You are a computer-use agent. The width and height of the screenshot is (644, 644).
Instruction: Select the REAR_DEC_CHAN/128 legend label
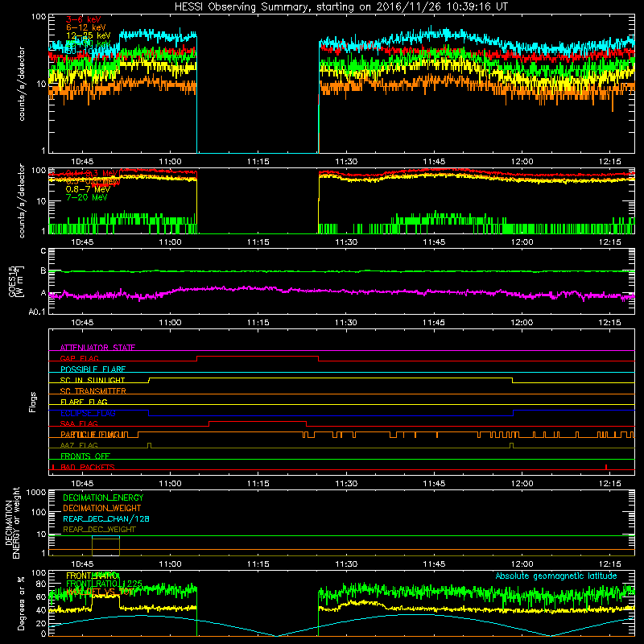pos(106,518)
